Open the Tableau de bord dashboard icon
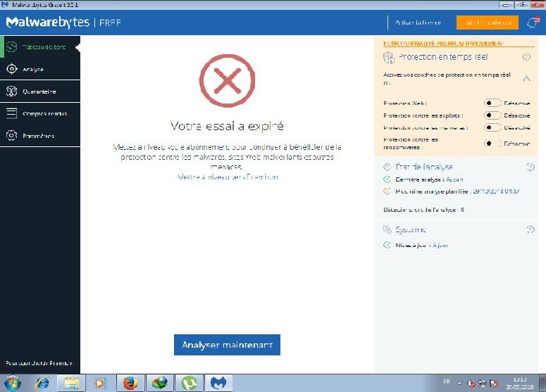Viewport: 546px width, 392px height. [x=11, y=46]
